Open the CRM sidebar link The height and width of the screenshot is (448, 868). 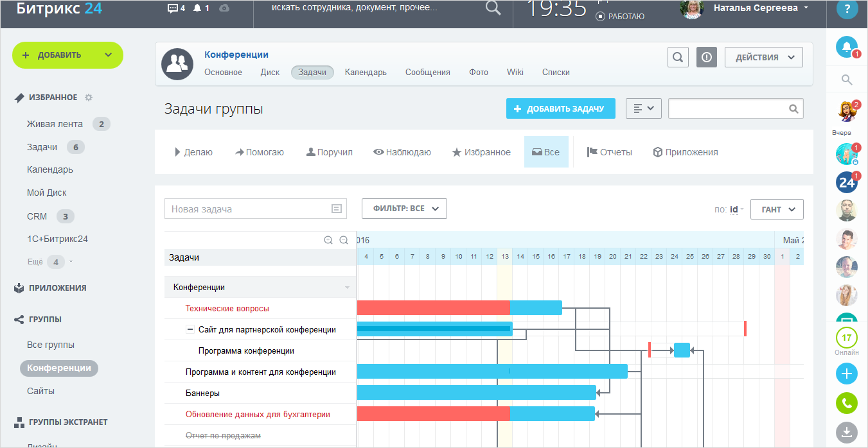tap(37, 216)
